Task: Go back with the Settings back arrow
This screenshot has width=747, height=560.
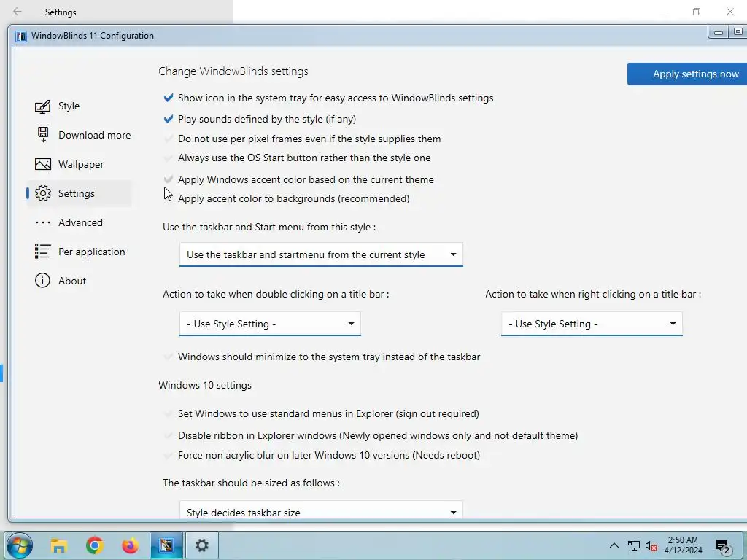Action: (18, 12)
